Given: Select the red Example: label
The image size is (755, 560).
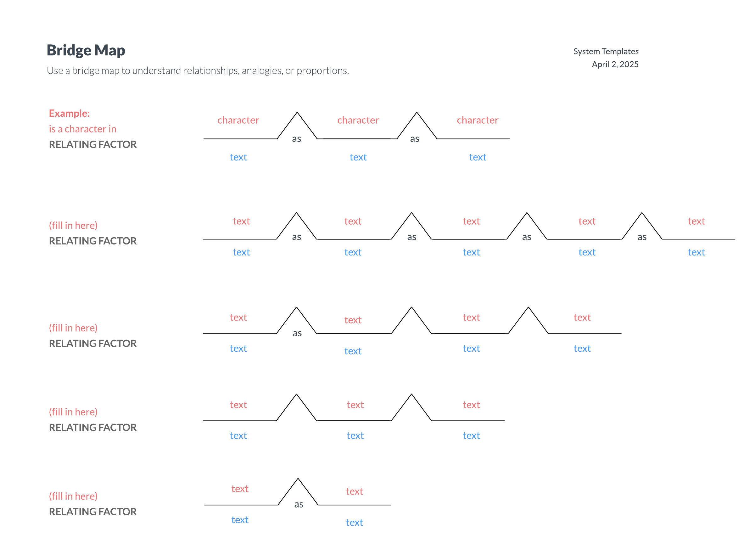Looking at the screenshot, I should (x=70, y=113).
